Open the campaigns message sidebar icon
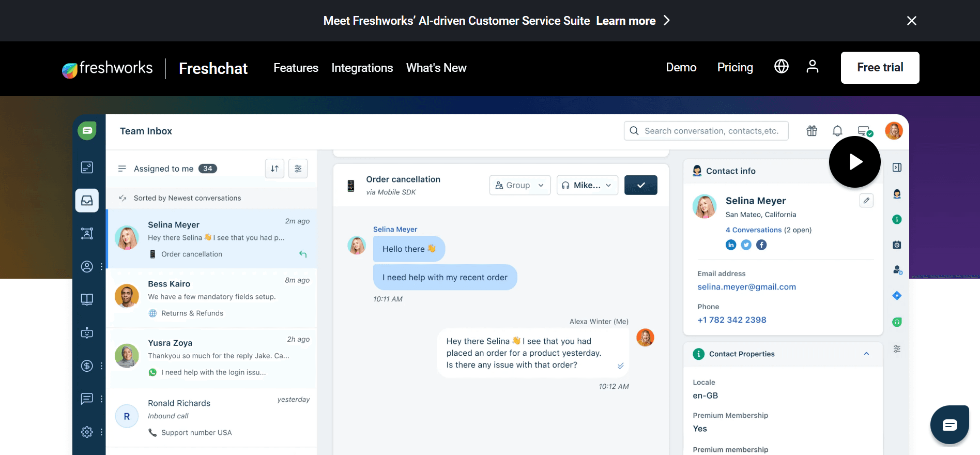 87,399
